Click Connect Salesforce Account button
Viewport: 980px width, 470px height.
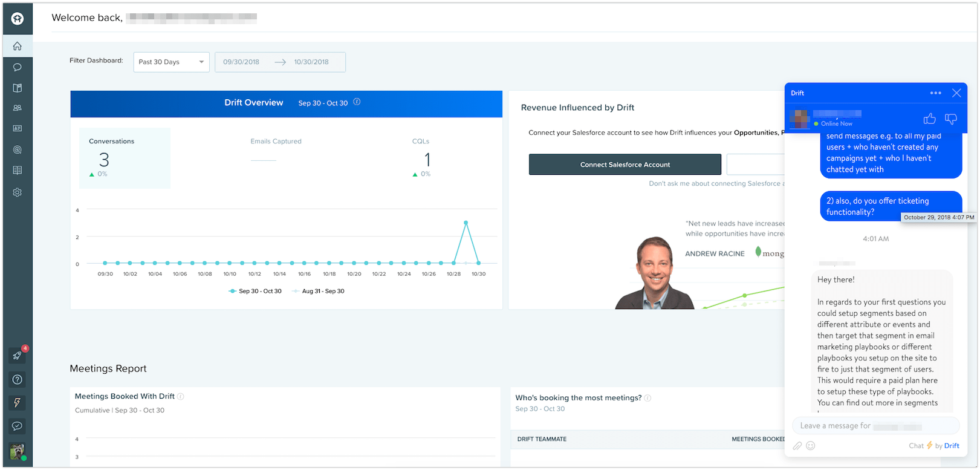tap(625, 165)
